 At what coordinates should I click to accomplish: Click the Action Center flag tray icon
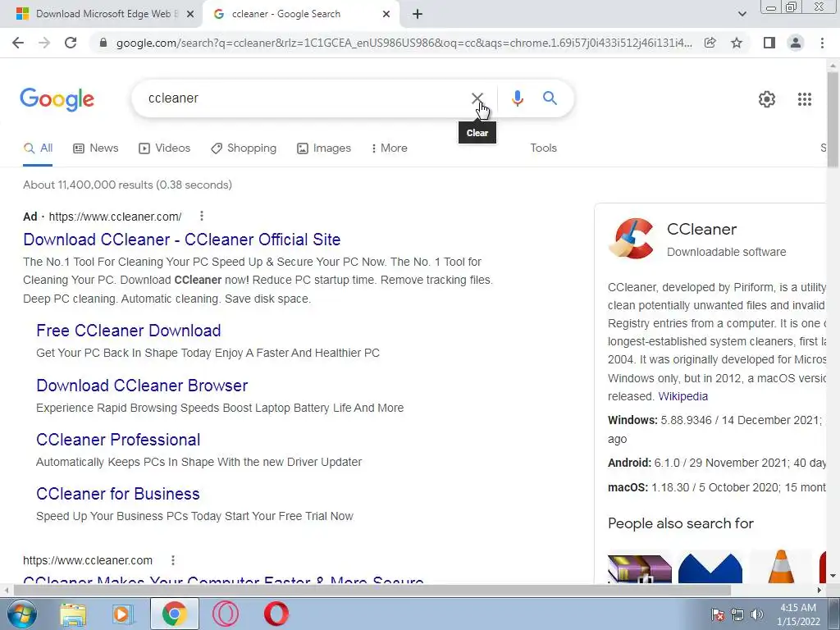click(717, 614)
